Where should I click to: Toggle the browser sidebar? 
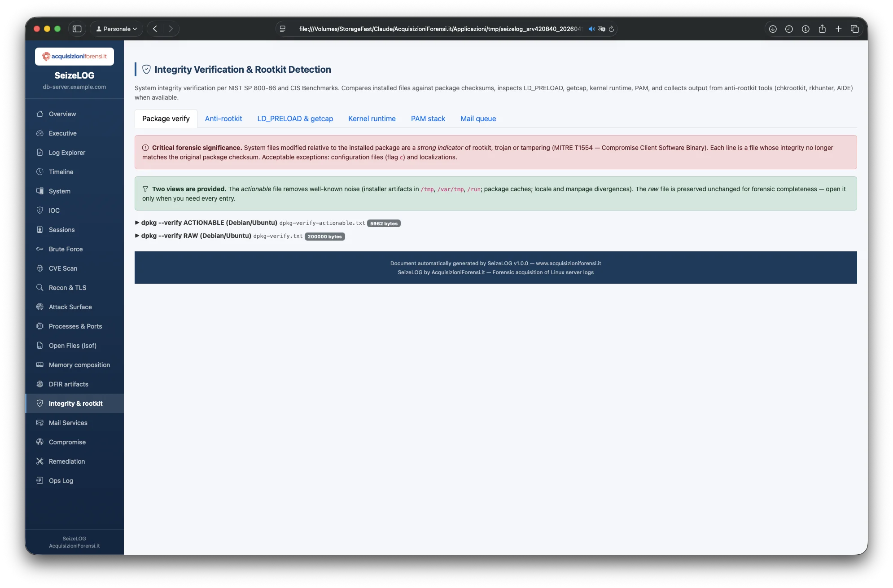77,28
